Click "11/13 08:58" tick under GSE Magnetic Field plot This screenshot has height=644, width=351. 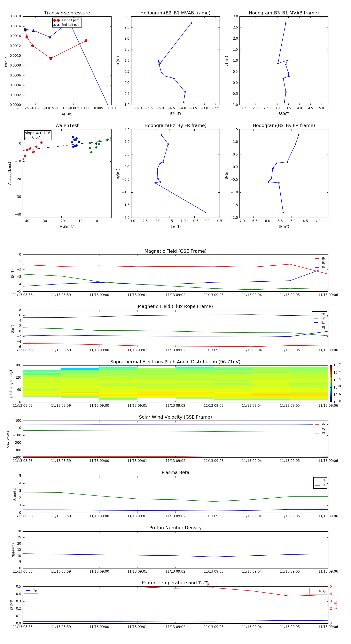[x=23, y=295]
